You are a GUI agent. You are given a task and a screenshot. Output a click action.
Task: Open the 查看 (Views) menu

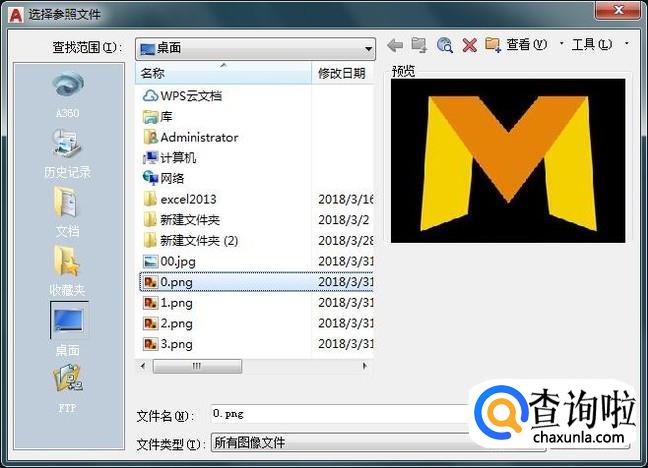pyautogui.click(x=526, y=44)
